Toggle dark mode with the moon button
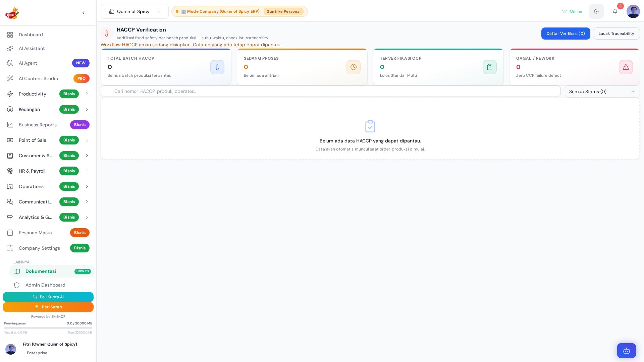Viewport: 644px width, 362px height. (x=596, y=11)
